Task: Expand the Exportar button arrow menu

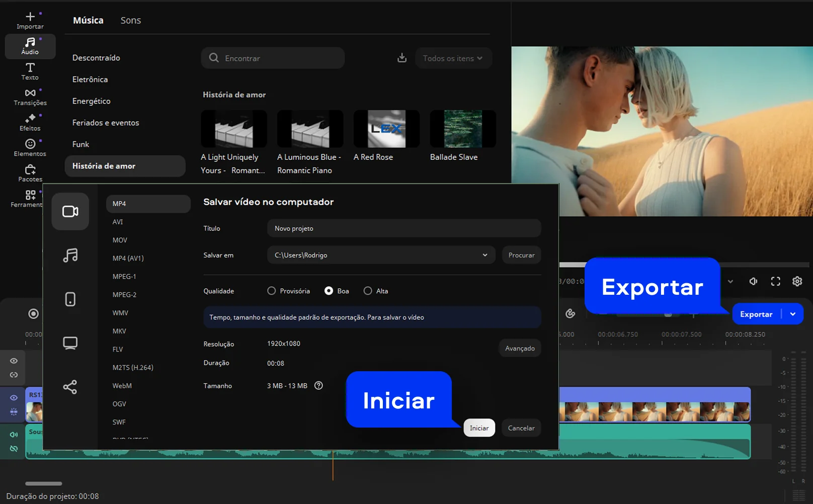Action: pyautogui.click(x=793, y=314)
